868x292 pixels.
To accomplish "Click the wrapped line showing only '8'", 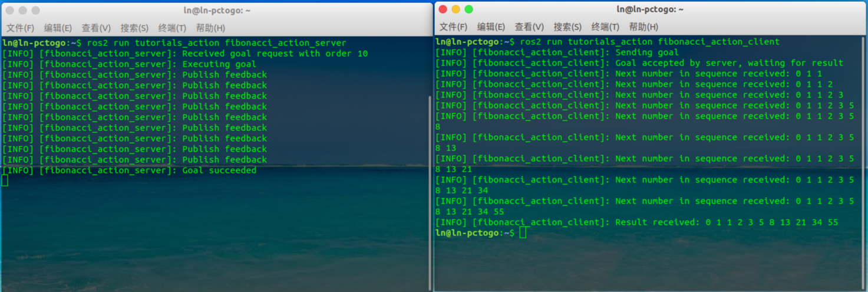I will [438, 127].
